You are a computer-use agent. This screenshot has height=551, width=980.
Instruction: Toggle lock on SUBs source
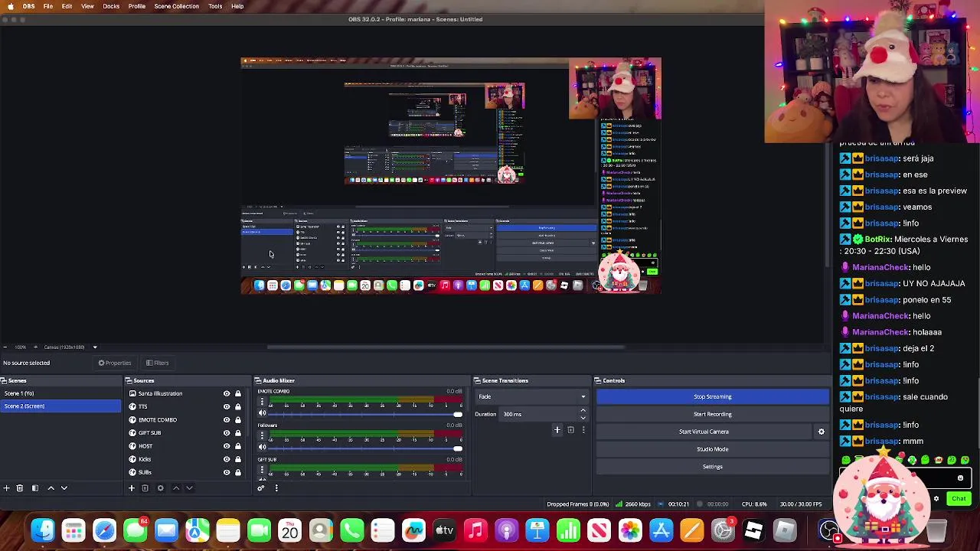238,471
